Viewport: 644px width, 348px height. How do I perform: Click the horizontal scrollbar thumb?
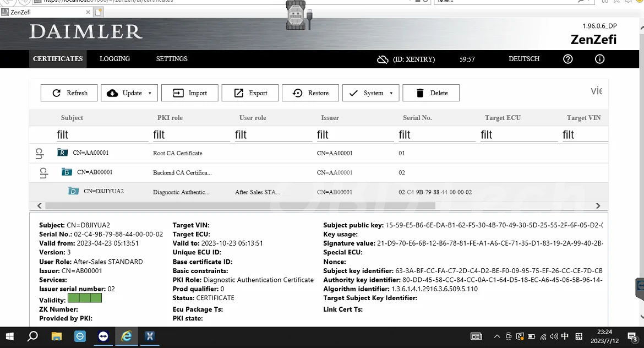click(x=241, y=206)
